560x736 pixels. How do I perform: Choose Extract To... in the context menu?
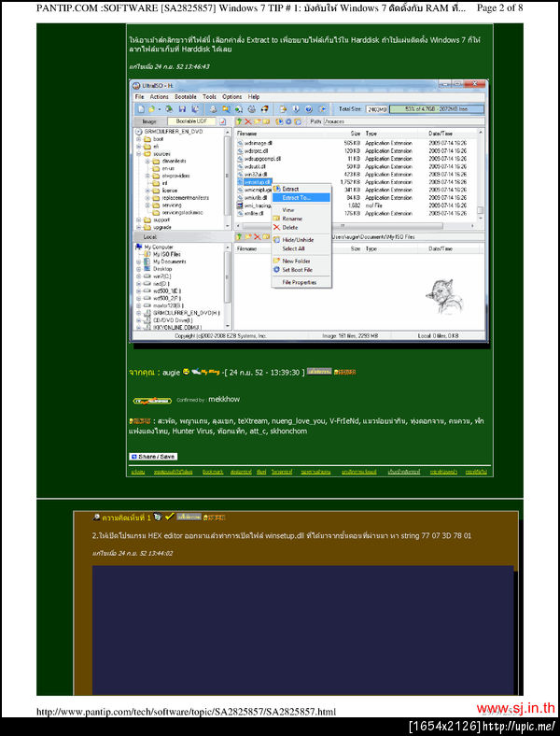(x=301, y=198)
